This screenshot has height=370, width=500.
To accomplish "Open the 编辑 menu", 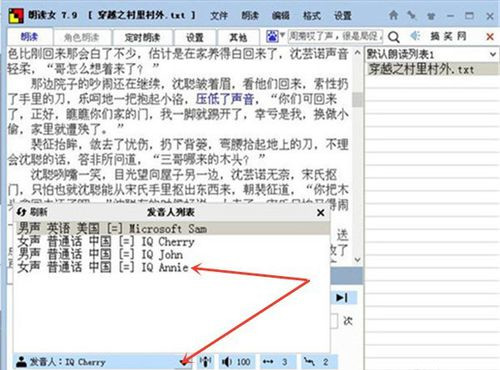I will [281, 15].
